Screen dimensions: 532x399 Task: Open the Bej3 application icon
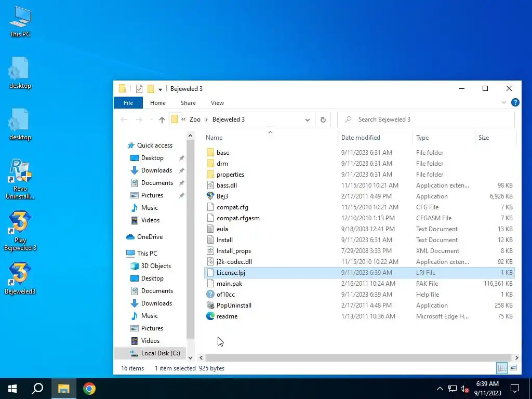coord(210,196)
